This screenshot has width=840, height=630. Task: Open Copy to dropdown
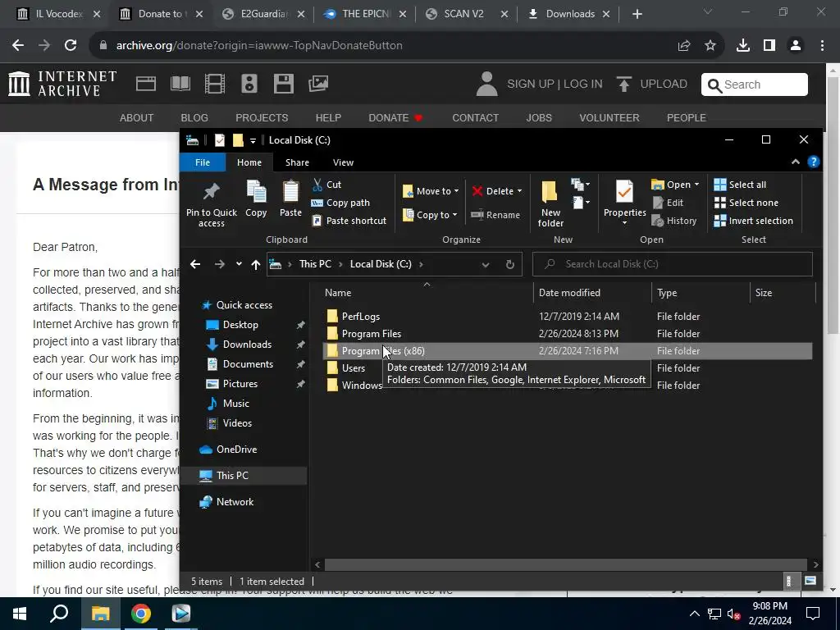[x=430, y=215]
